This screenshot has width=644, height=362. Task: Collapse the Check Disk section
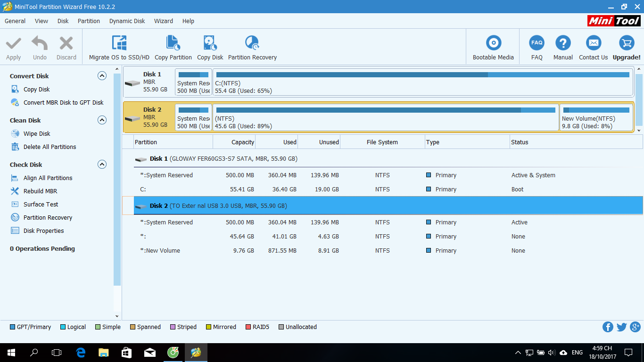[102, 165]
